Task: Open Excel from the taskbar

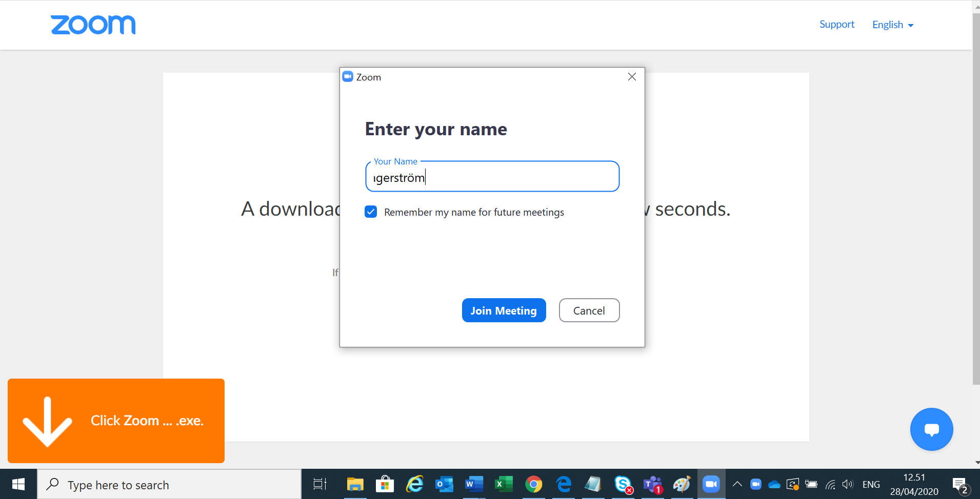Action: [503, 484]
